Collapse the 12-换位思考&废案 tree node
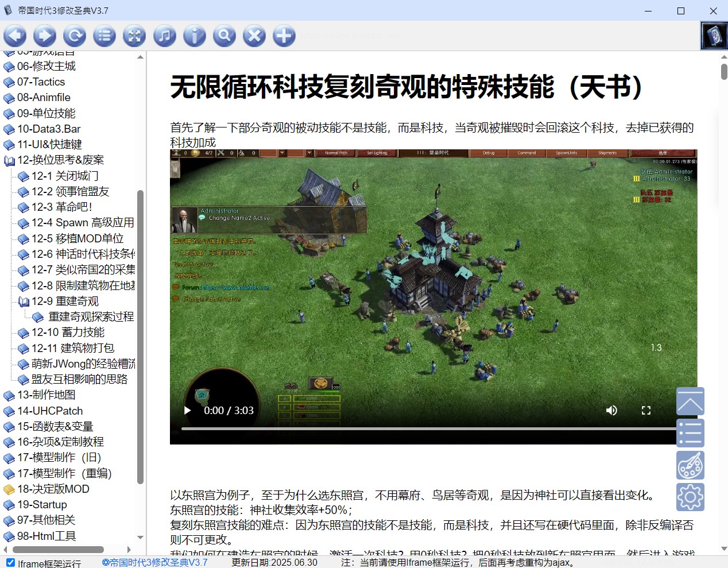This screenshot has height=568, width=728. click(x=9, y=161)
